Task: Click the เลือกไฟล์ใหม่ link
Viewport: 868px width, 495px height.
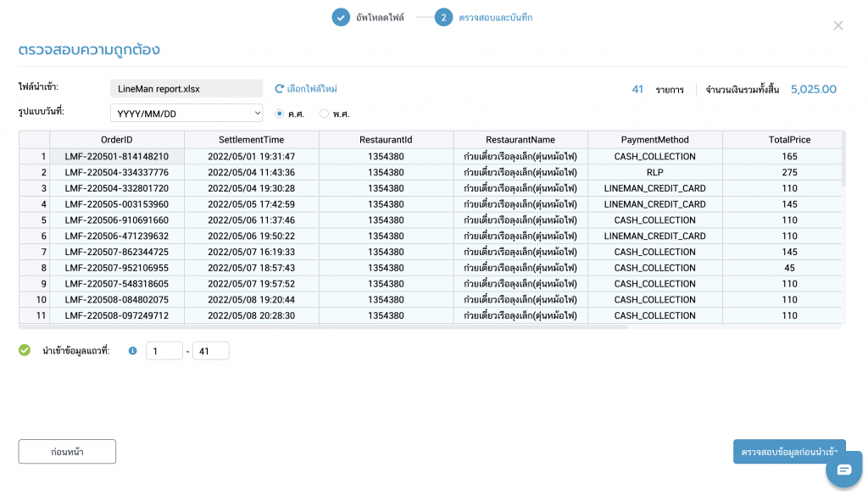Action: [x=312, y=89]
